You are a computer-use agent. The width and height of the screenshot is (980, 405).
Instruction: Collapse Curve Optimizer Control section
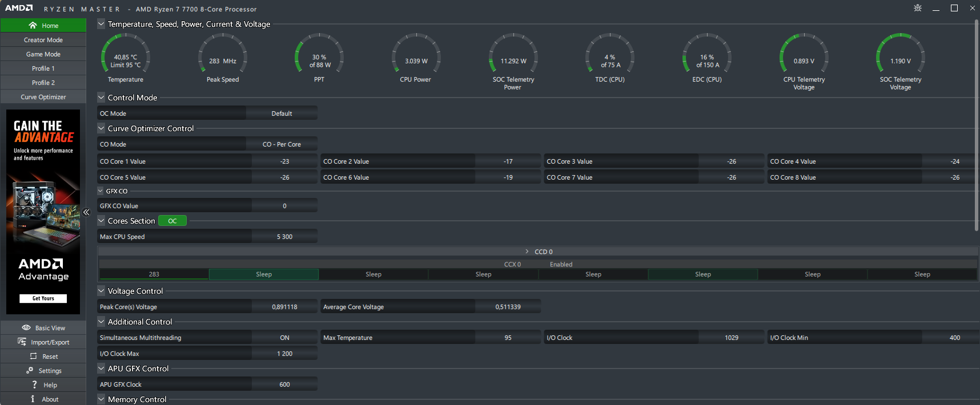pos(101,128)
